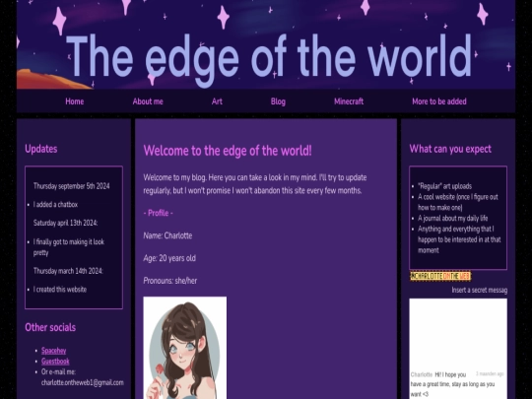Click the 'Pronouns: she/her' line
This screenshot has width=532, height=399.
[170, 281]
